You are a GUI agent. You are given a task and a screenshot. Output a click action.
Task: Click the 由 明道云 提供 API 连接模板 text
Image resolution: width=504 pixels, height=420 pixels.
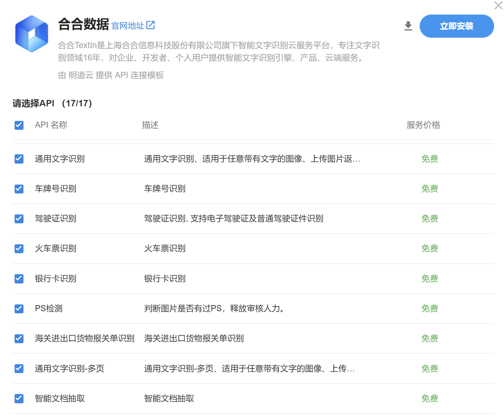(111, 75)
